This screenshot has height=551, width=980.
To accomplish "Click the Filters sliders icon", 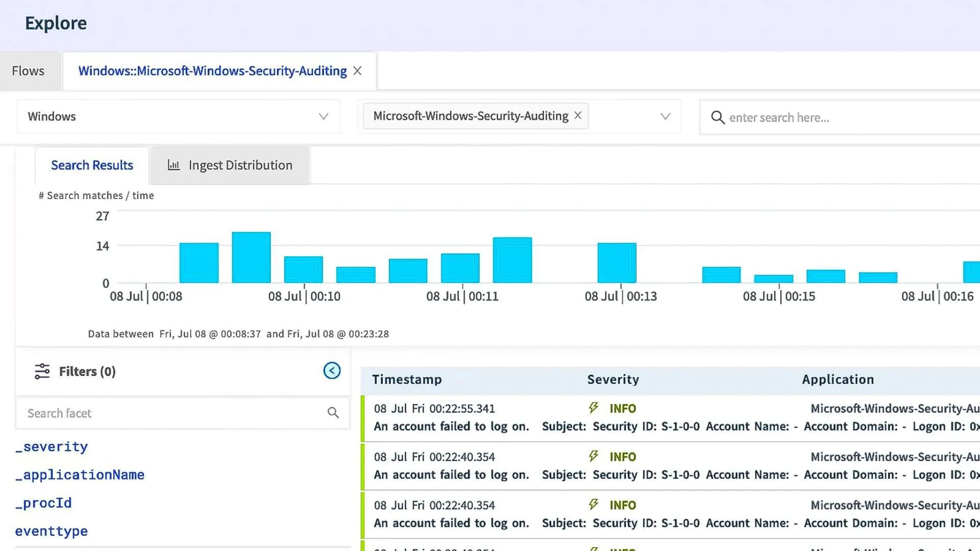I will pos(42,371).
